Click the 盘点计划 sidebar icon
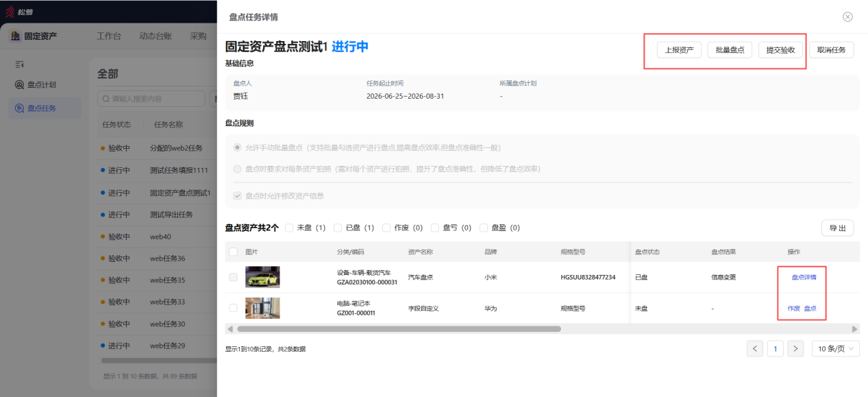 pos(20,85)
